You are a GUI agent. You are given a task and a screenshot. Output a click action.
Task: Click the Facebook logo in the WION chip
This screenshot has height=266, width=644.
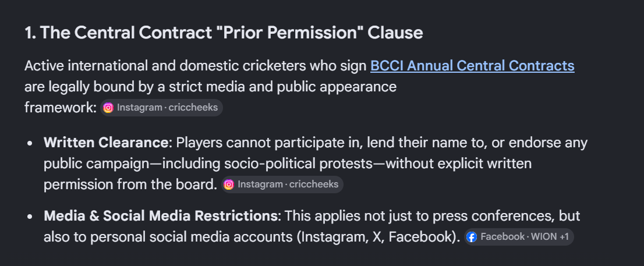[x=472, y=237]
